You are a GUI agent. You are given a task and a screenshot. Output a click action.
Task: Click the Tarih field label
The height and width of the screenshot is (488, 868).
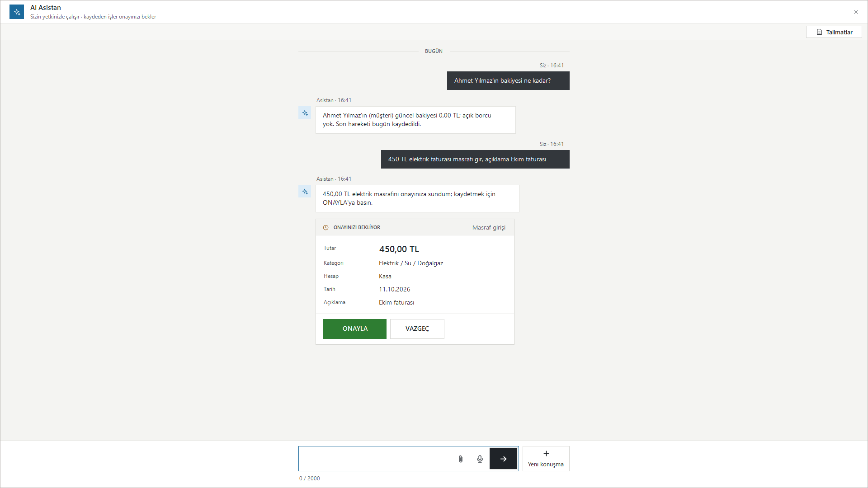[x=330, y=289]
